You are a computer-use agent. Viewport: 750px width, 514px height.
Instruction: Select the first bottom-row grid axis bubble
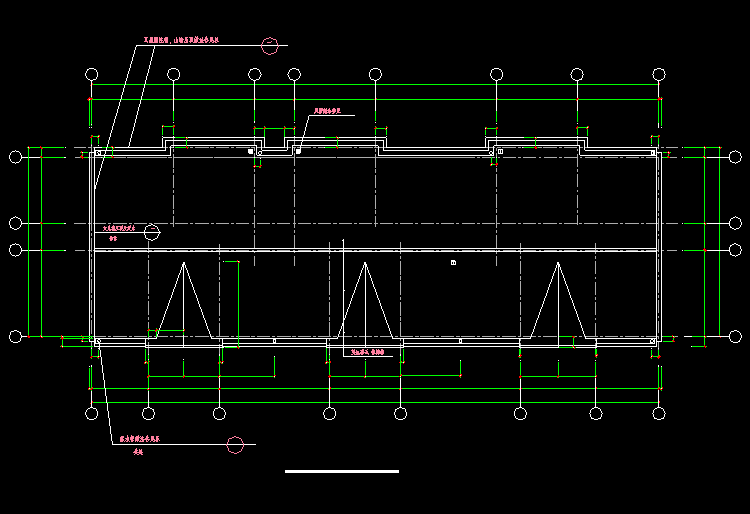point(91,413)
